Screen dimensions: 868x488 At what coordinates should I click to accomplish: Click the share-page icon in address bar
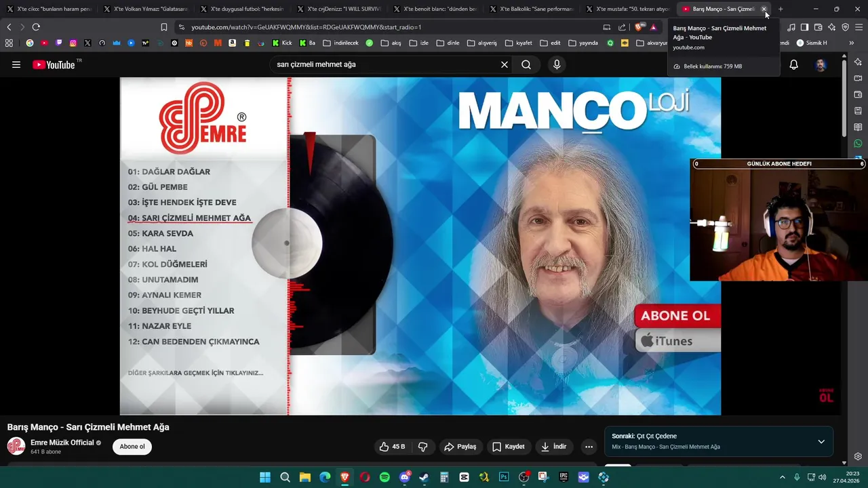pyautogui.click(x=622, y=27)
